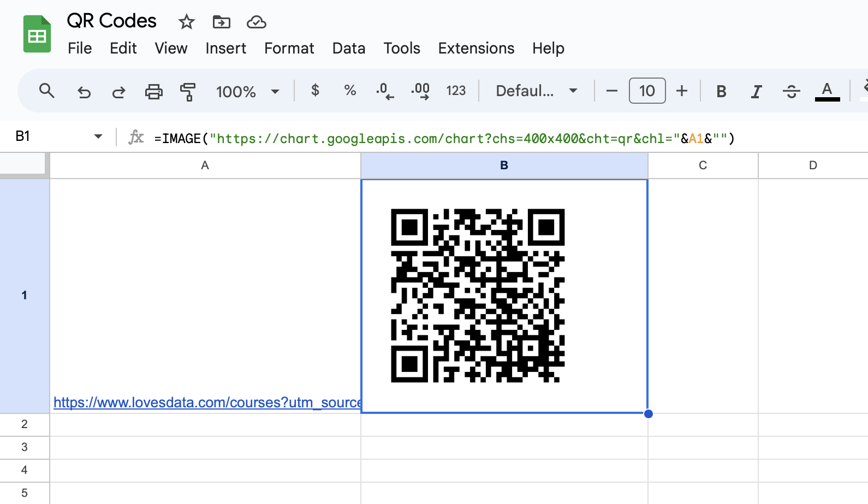Open the Data menu

(348, 48)
